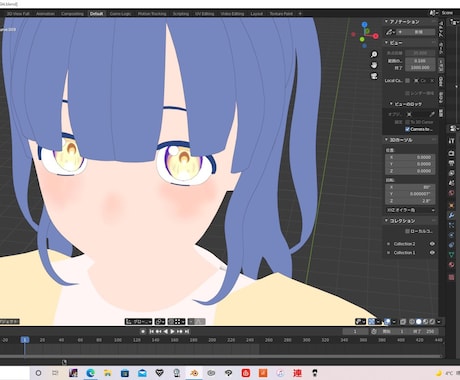Open the XYZ オイラー角 rotation mode dropdown
Image resolution: width=460 pixels, height=380 pixels.
coord(410,210)
